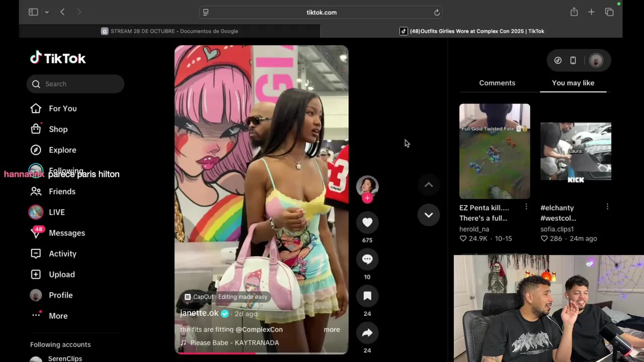Viewport: 644px width, 362px height.
Task: Open the Safari sidebar toggle icon
Action: pyautogui.click(x=33, y=12)
